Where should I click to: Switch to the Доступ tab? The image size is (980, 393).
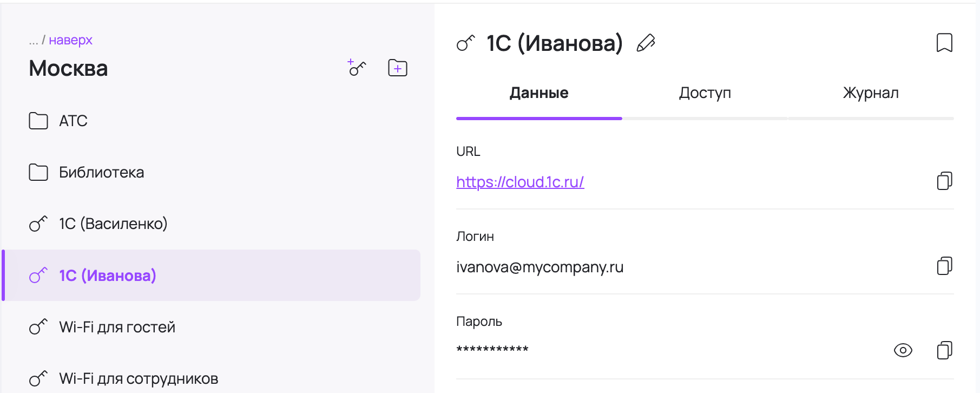[705, 93]
